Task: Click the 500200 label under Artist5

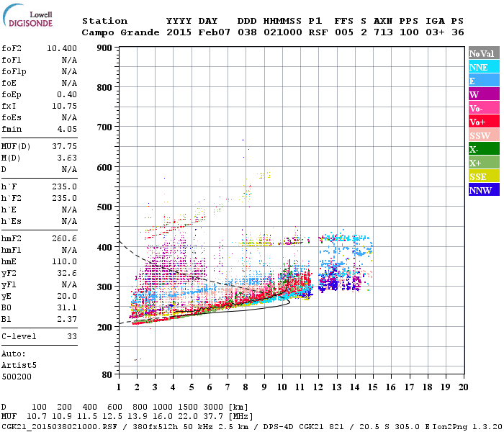Action: 17,377
